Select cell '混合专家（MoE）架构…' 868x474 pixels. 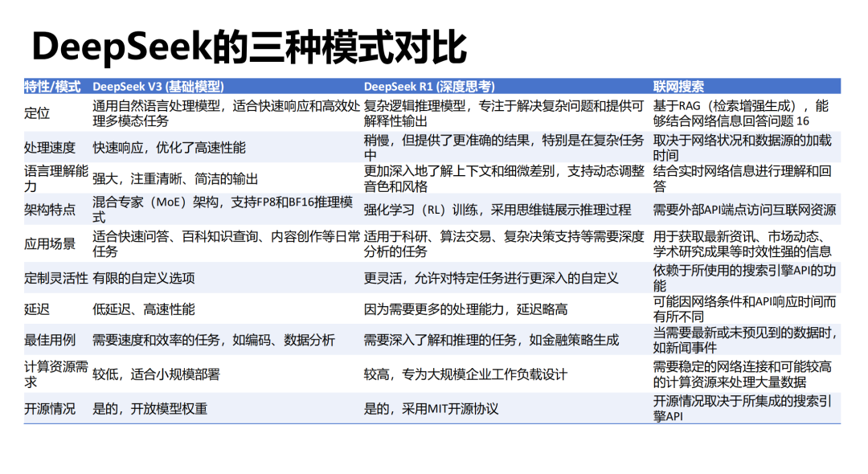pyautogui.click(x=223, y=210)
